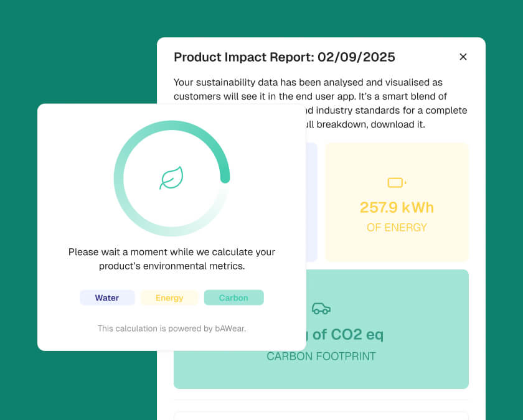Click the leaf icon inside the loader
This screenshot has width=523, height=420.
[171, 178]
